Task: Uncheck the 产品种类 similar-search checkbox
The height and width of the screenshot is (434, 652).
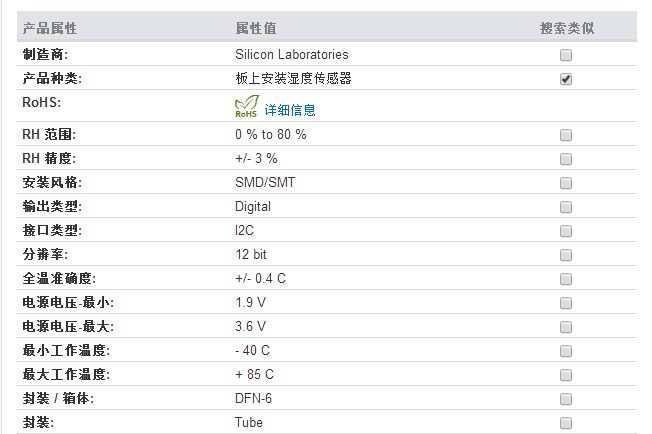Action: pyautogui.click(x=566, y=79)
